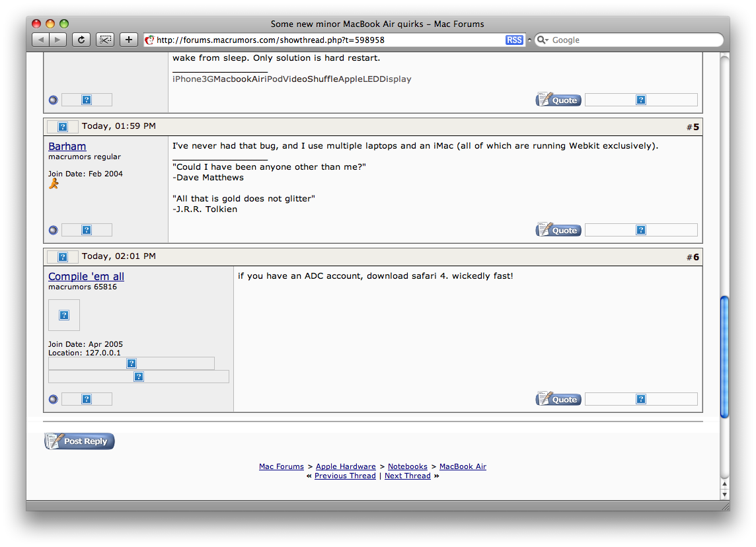The width and height of the screenshot is (756, 547).
Task: Click the missing image right of post #5 Quote
Action: [641, 230]
